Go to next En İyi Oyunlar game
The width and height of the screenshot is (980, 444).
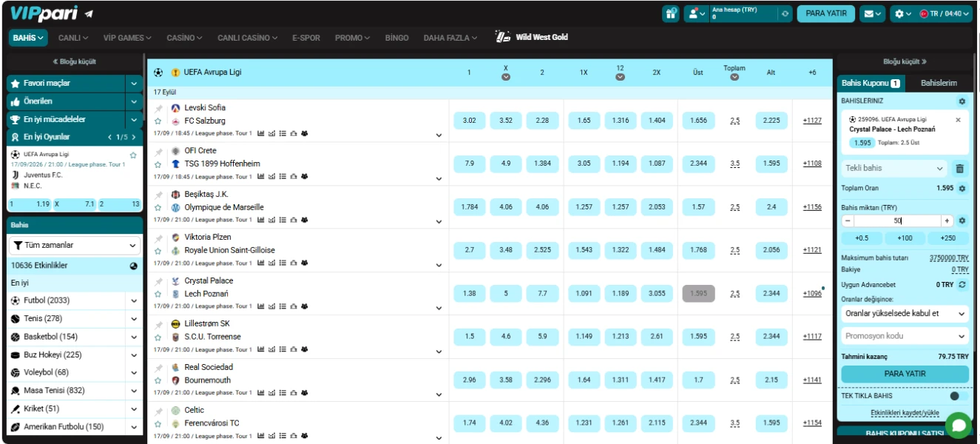pyautogui.click(x=133, y=137)
